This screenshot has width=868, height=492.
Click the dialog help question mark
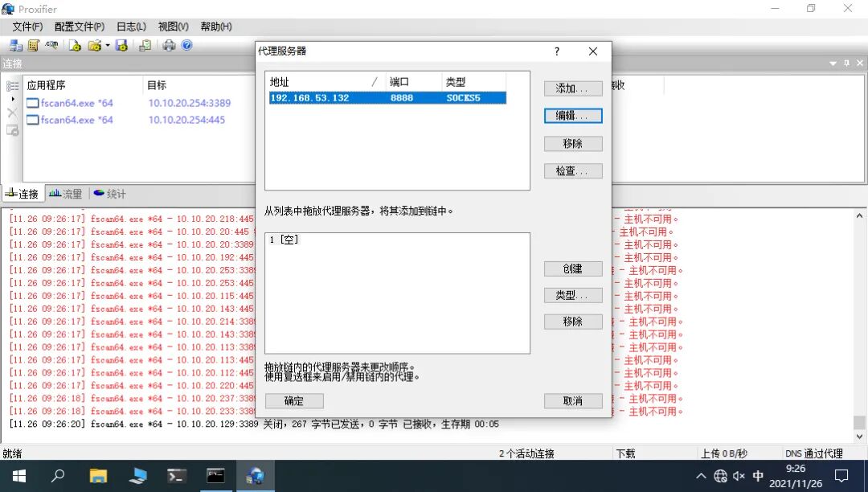(x=557, y=51)
